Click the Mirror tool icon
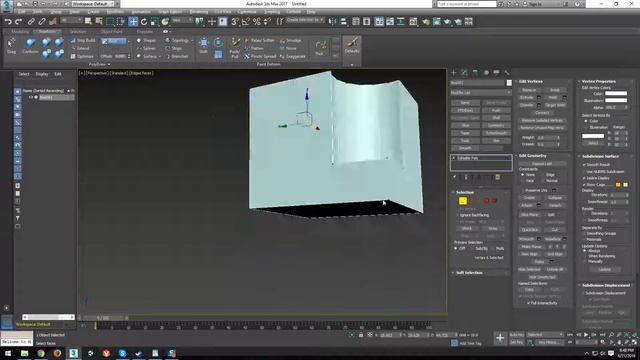This screenshot has width=640, height=360. coord(333,22)
